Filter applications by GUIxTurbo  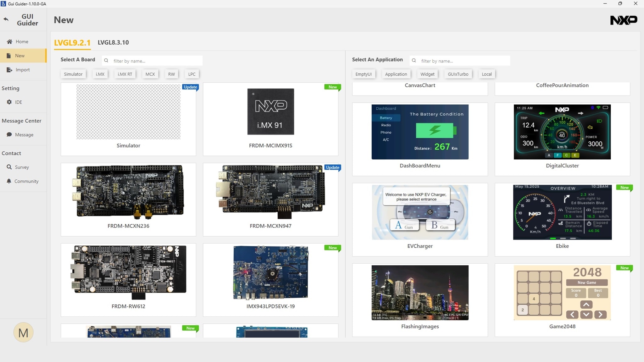(x=458, y=74)
